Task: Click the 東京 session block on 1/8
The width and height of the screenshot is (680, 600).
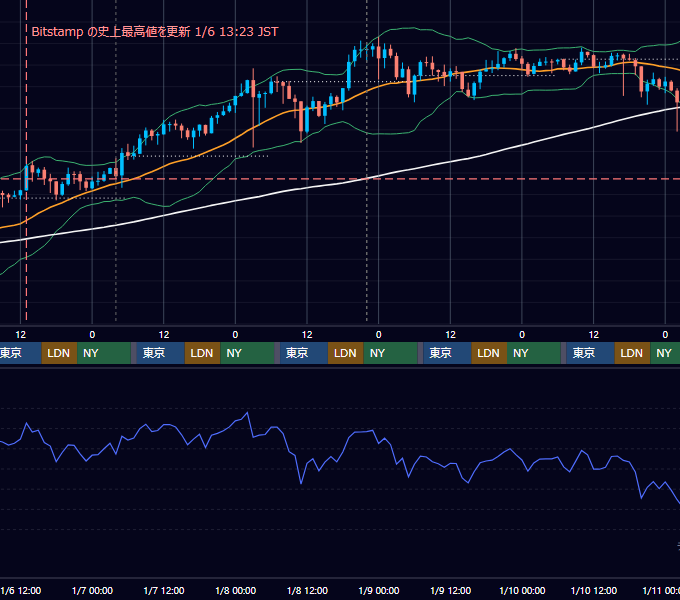Action: (x=304, y=353)
